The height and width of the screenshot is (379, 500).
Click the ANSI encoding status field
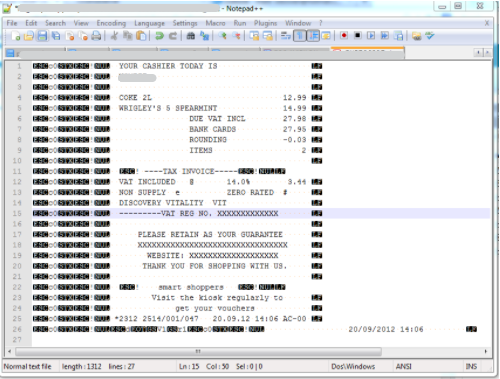click(403, 366)
